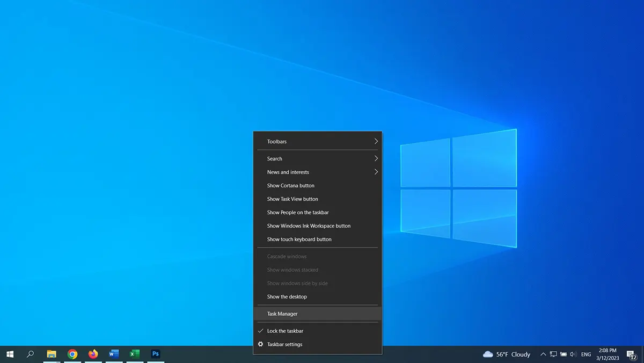The image size is (644, 363).
Task: Enable Show Task View button
Action: [x=318, y=199]
